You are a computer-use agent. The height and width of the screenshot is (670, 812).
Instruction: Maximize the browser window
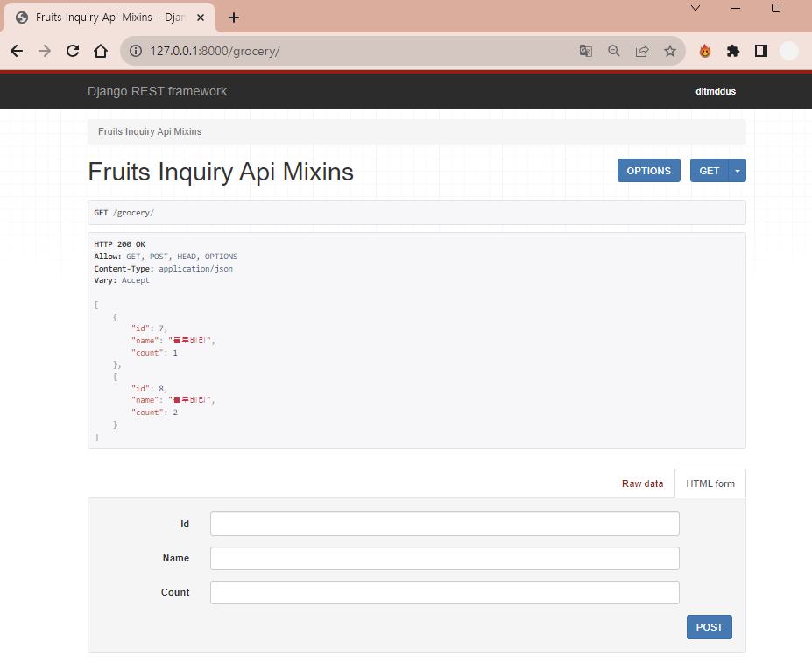[x=776, y=8]
